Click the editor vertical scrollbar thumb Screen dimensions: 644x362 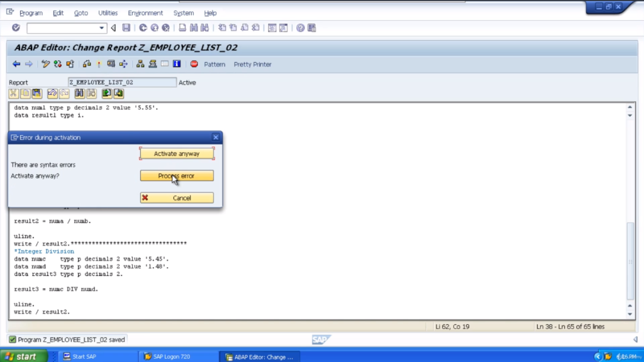coord(630,261)
